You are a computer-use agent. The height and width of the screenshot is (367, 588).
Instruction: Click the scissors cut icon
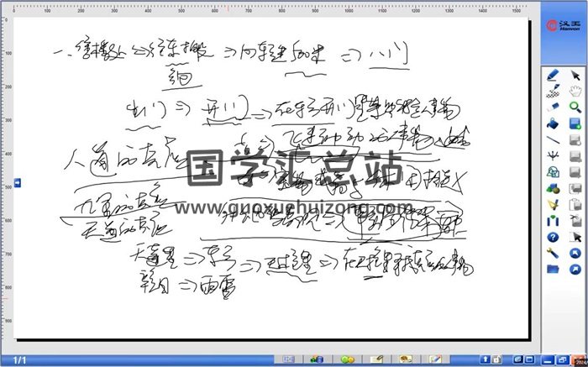click(x=575, y=221)
